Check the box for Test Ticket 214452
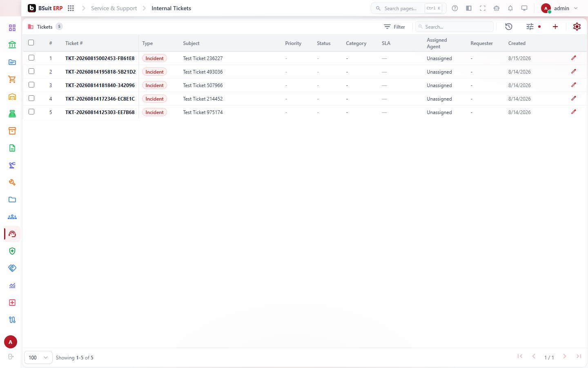Screen dimensions: 588x368 pos(31,98)
